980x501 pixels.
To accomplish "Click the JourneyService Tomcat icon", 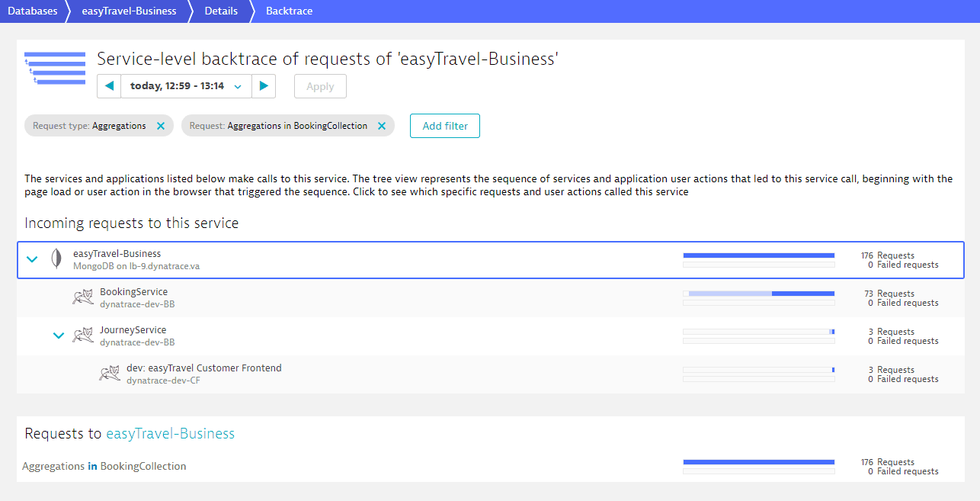I will tap(83, 336).
